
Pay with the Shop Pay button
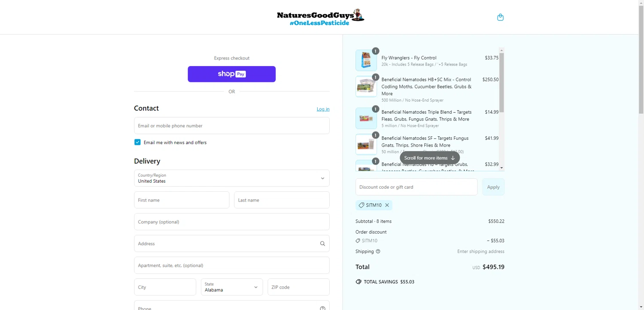232,74
